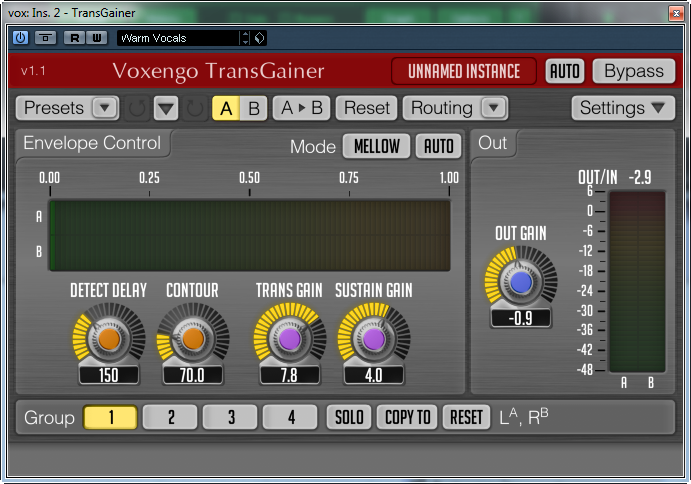Expand the Routing dropdown arrow
This screenshot has height=484, width=691.
click(494, 108)
